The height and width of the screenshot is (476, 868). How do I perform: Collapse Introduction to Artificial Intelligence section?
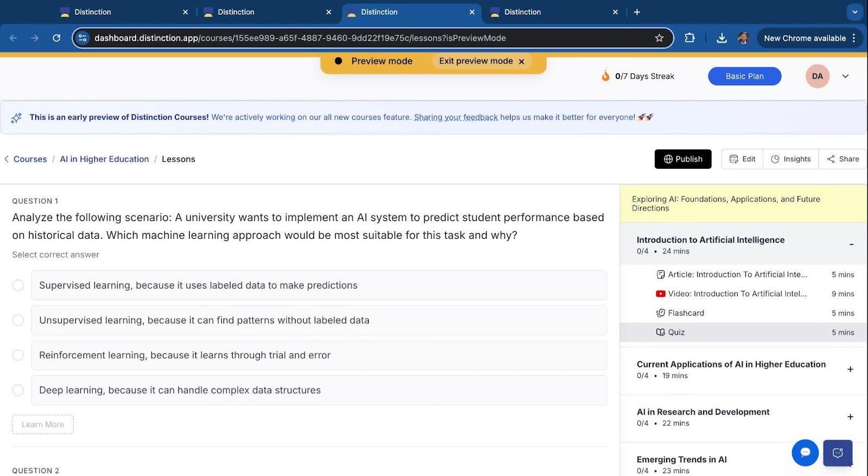[x=851, y=245]
